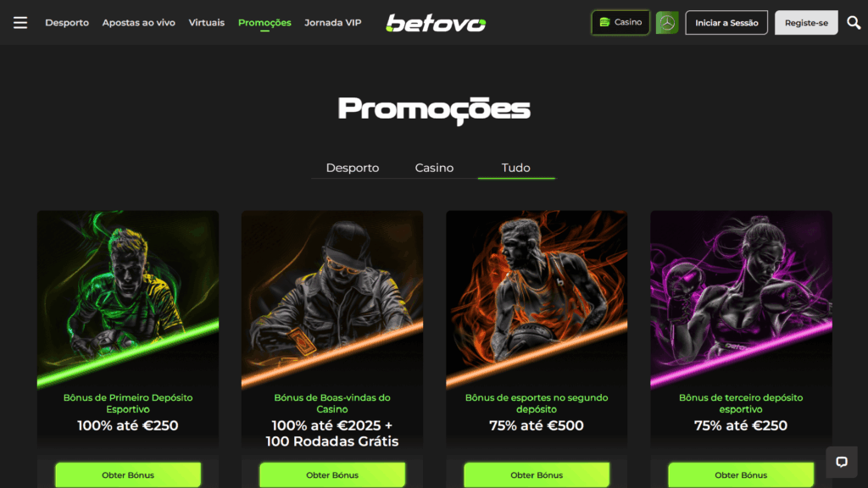Open the live chat bubble icon
868x488 pixels.
coord(842,462)
